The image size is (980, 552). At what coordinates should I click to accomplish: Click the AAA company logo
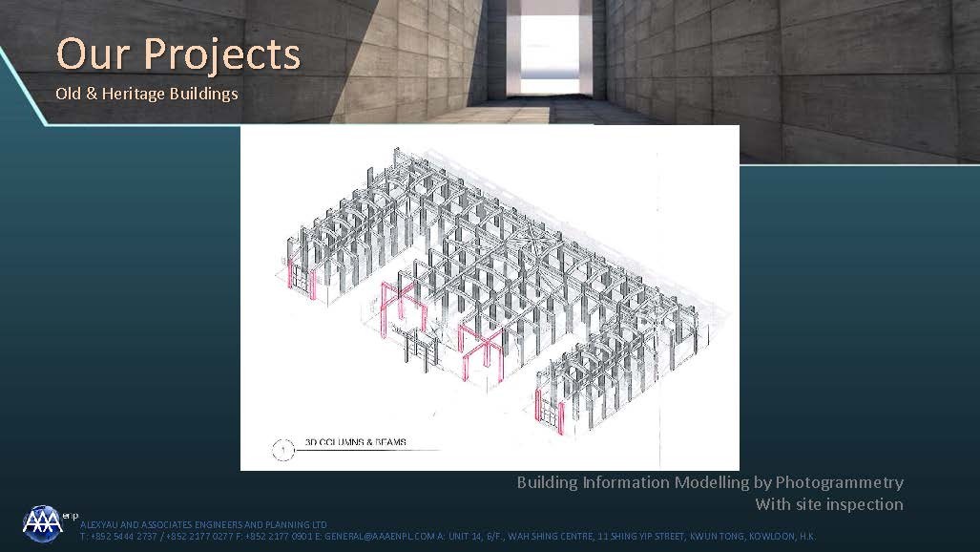[42, 521]
